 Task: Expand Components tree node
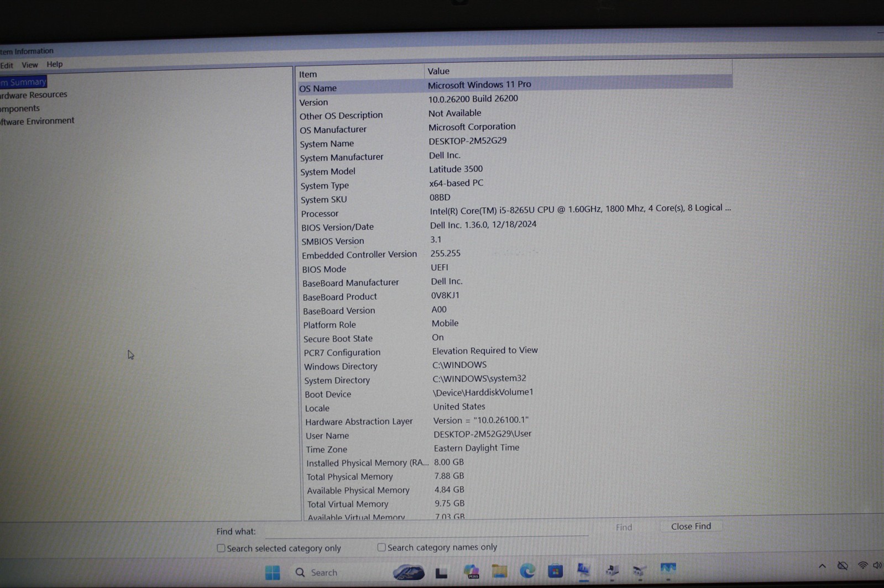pos(20,108)
